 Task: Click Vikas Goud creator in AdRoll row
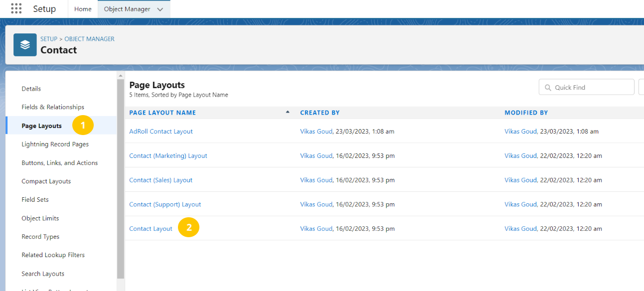(316, 132)
